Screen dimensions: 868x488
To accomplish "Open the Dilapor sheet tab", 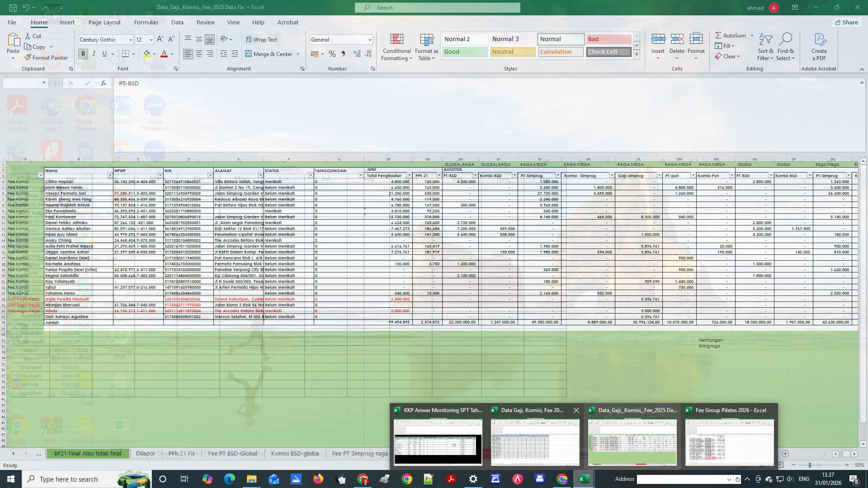I will [x=146, y=453].
